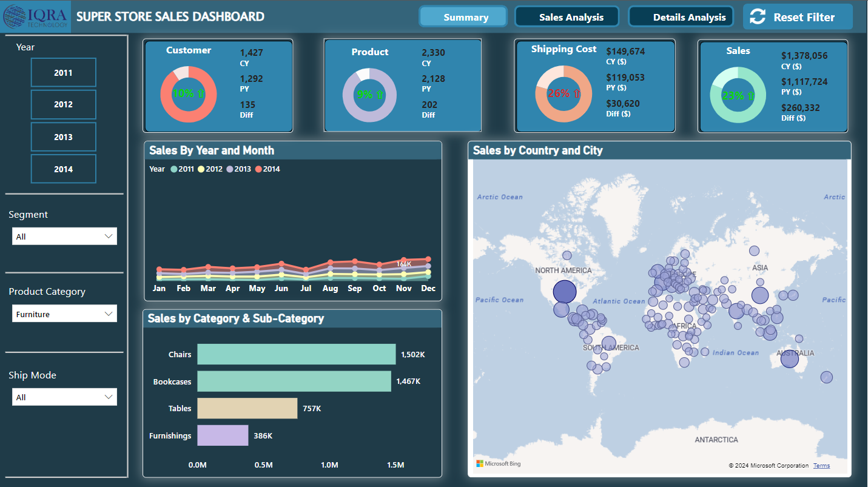The width and height of the screenshot is (868, 487).
Task: Click the Product donut chart
Action: click(x=371, y=95)
